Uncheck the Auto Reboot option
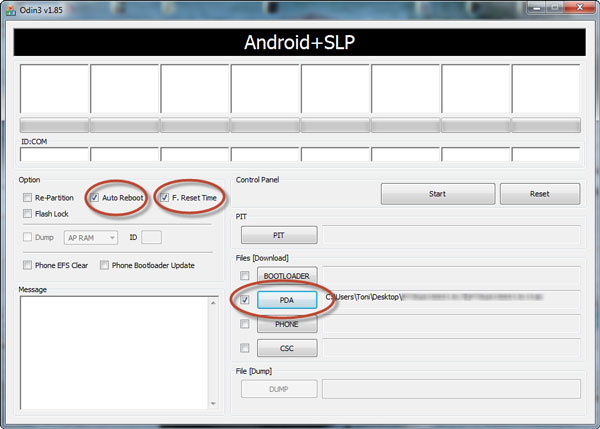This screenshot has height=429, width=600. click(95, 198)
